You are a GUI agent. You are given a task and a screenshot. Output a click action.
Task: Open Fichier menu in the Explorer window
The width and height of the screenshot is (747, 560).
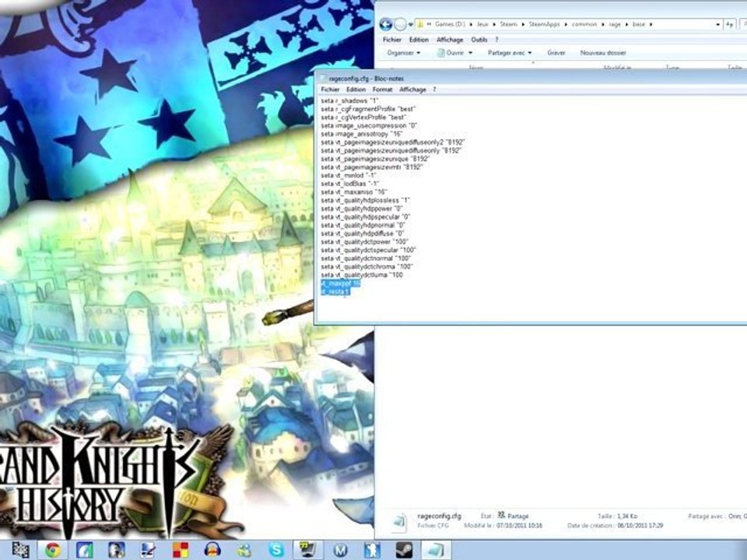[x=392, y=40]
